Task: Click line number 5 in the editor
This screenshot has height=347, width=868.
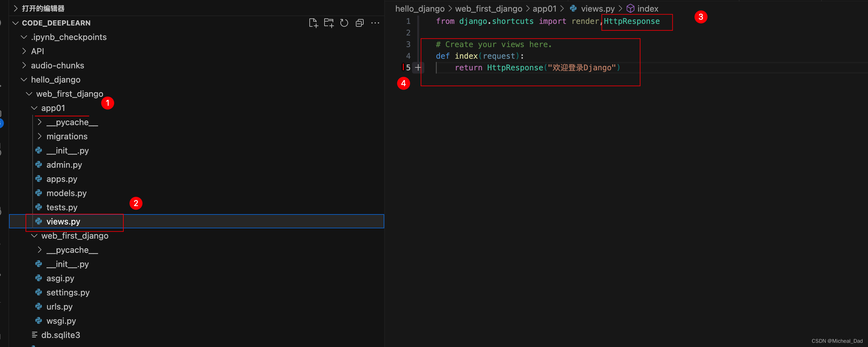Action: tap(408, 67)
